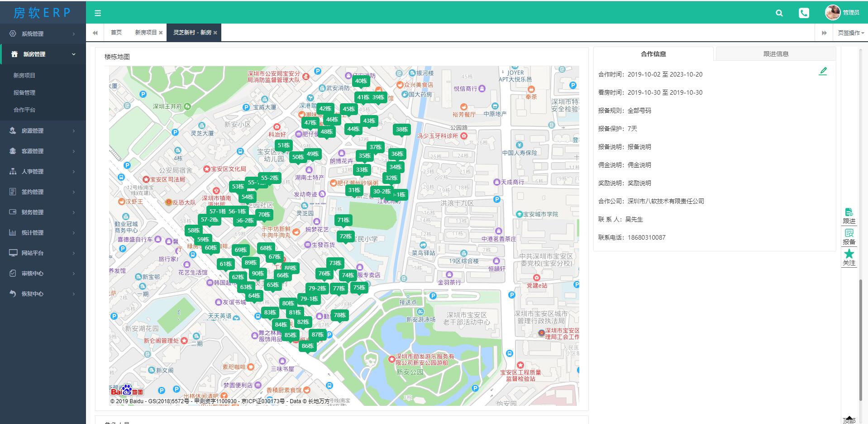Click the page vertical scrollbar
Image resolution: width=868 pixels, height=424 pixels.
(861, 340)
